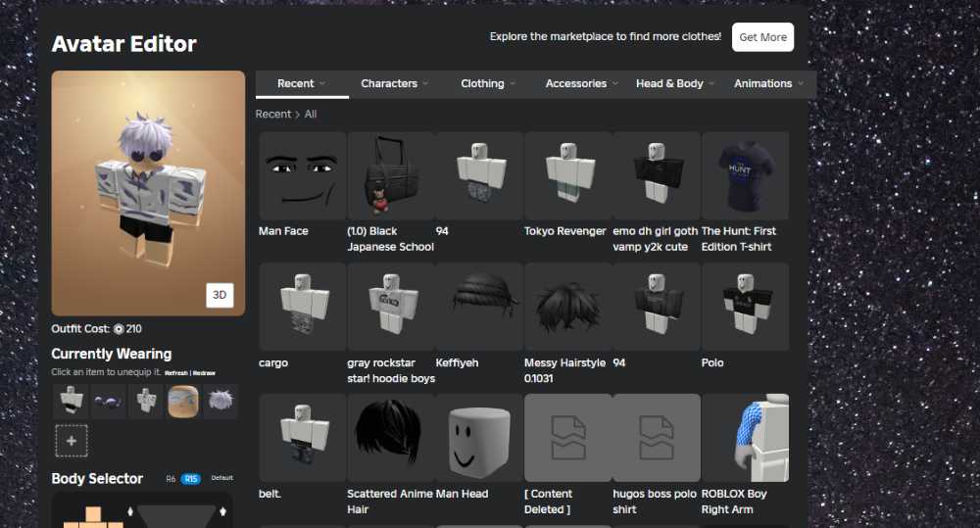This screenshot has height=528, width=980.
Task: Equip the Messy Hairstyle item
Action: (x=567, y=307)
